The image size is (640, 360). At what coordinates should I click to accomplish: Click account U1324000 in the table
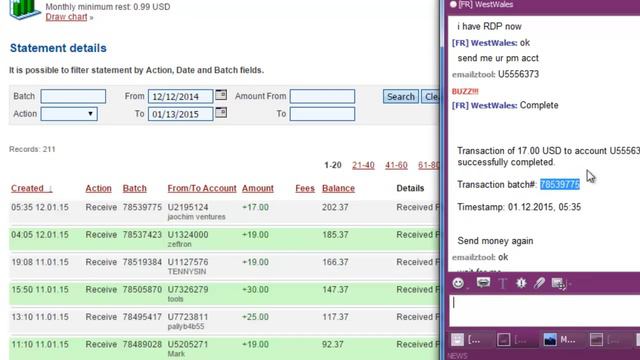pyautogui.click(x=188, y=235)
